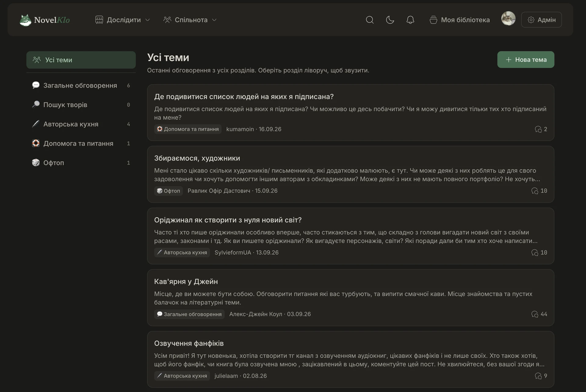This screenshot has width=586, height=392.
Task: Open the Дослідити menu
Action: coord(123,20)
